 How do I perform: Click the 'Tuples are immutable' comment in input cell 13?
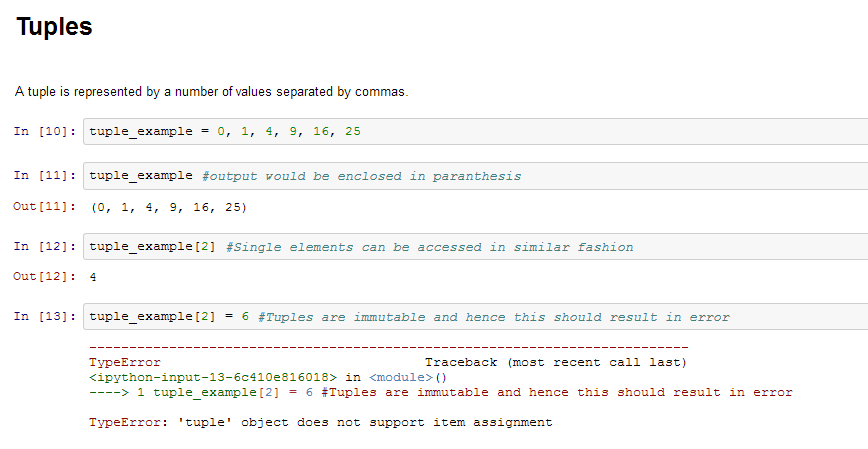pos(493,317)
